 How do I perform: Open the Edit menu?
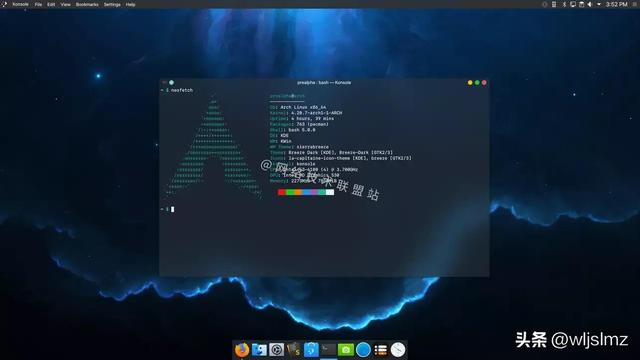tap(51, 4)
